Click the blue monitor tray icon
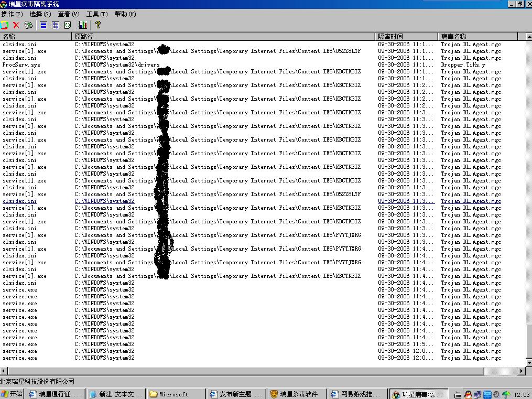The width and height of the screenshot is (532, 399). (x=487, y=395)
